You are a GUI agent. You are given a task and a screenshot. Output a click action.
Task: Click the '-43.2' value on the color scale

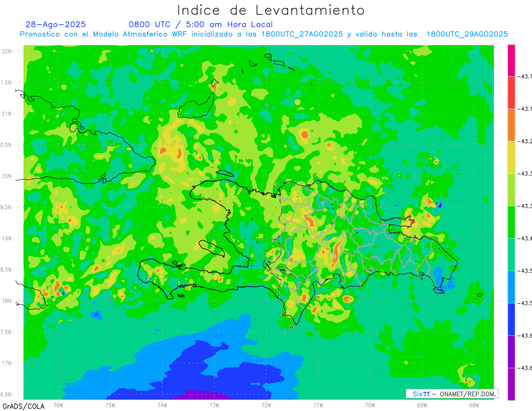525,141
